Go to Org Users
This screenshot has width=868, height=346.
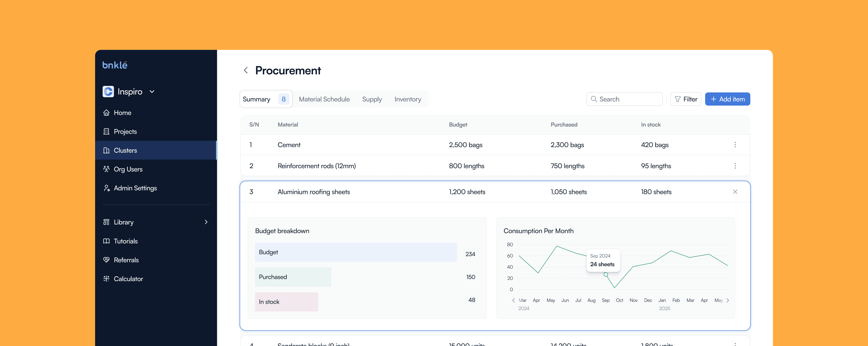(x=156, y=169)
